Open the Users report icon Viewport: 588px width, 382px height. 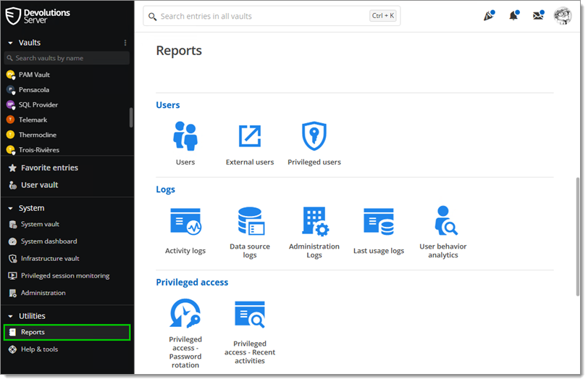[185, 136]
